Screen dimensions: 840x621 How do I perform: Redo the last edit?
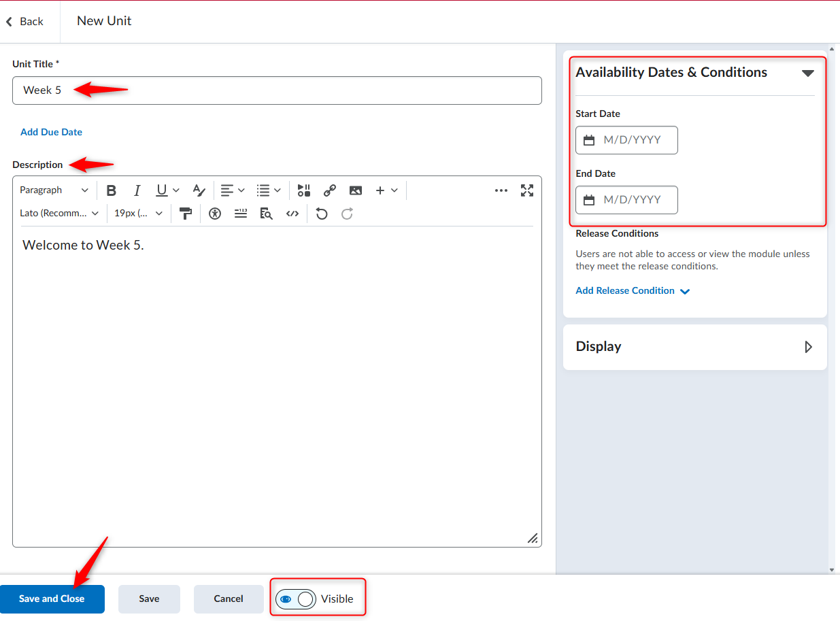[347, 214]
